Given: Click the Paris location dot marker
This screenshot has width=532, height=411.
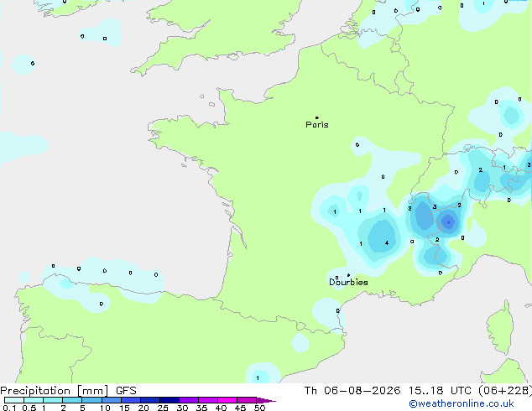Looking at the screenshot, I should [317, 117].
